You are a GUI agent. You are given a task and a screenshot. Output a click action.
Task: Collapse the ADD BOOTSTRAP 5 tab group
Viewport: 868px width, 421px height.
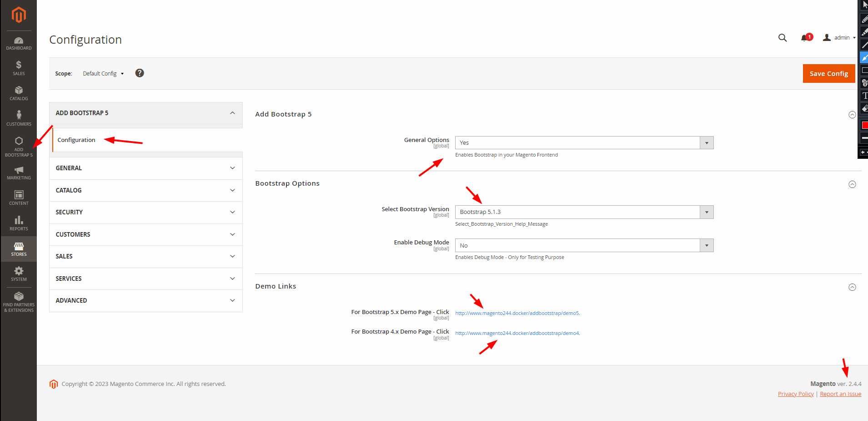point(146,113)
